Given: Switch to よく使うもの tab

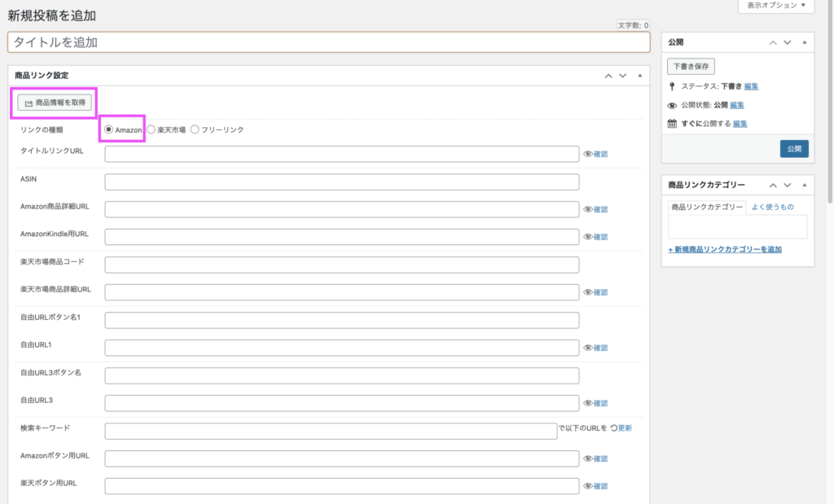Looking at the screenshot, I should 772,207.
